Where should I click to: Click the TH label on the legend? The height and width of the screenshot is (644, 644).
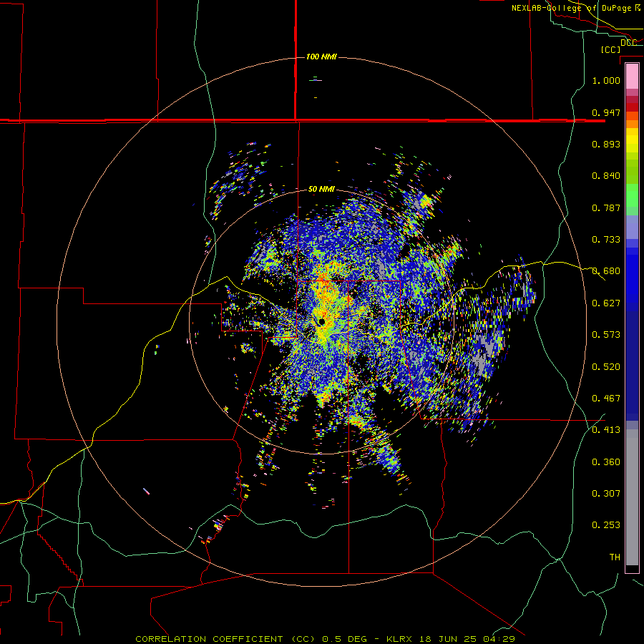point(615,557)
